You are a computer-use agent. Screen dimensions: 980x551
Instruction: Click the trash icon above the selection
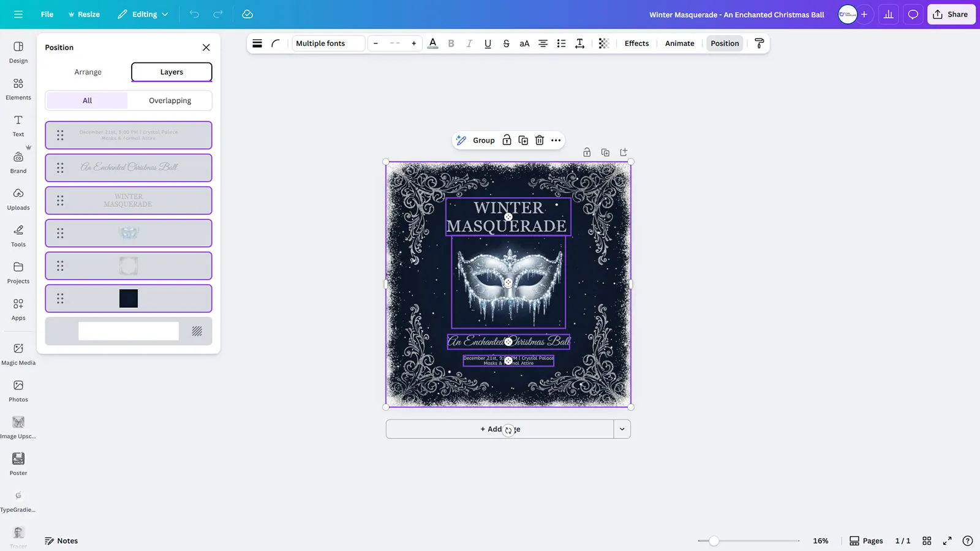[540, 140]
